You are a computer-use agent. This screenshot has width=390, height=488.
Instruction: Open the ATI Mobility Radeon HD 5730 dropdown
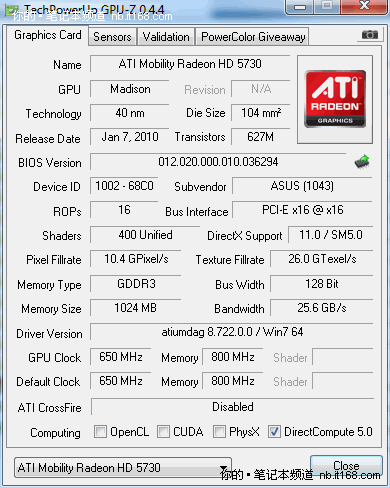(123, 468)
